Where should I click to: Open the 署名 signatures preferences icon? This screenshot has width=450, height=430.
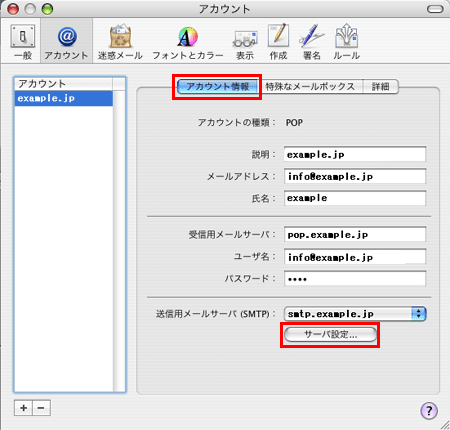(312, 41)
